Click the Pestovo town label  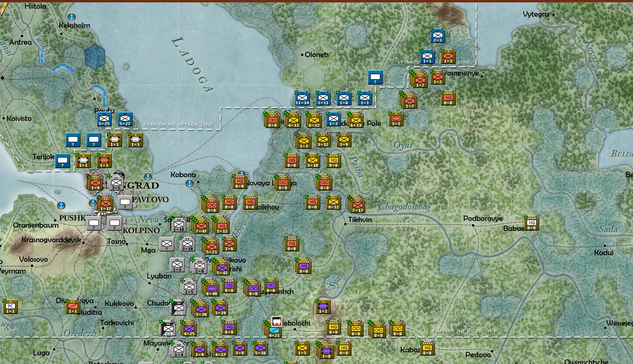478,355
